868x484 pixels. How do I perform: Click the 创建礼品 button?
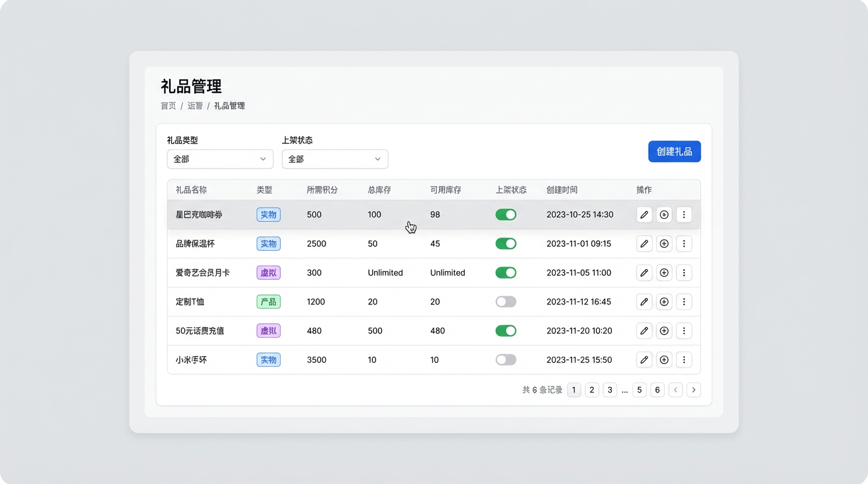[x=674, y=152]
